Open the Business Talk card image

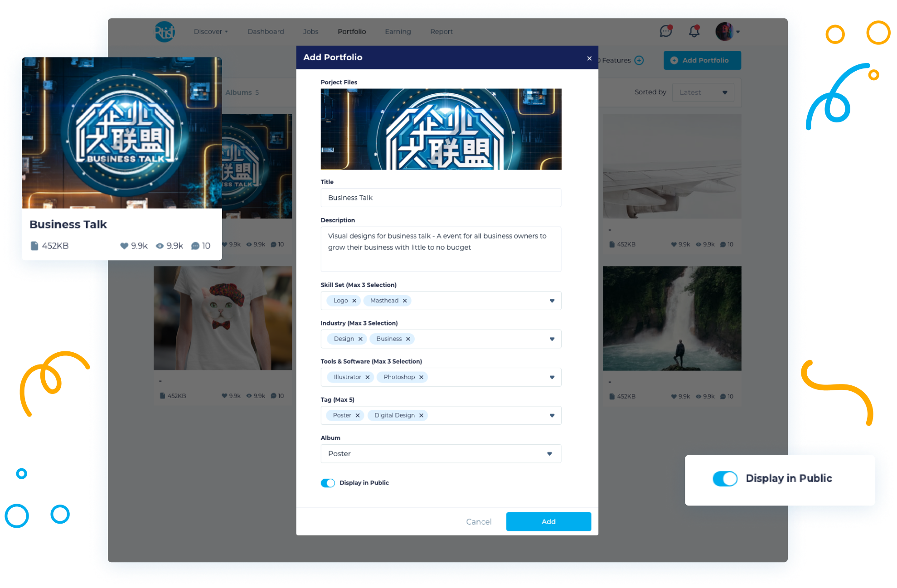[x=122, y=133]
